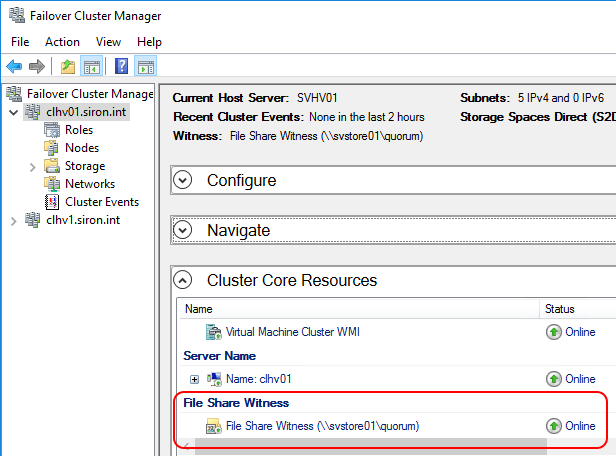Click the Witness path in the summary
616x456 pixels.
326,136
